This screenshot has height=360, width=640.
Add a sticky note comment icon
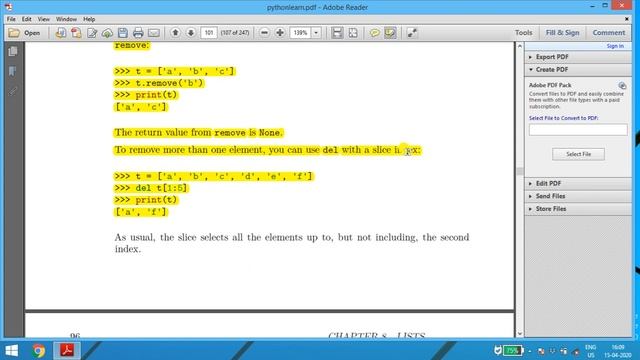click(374, 33)
